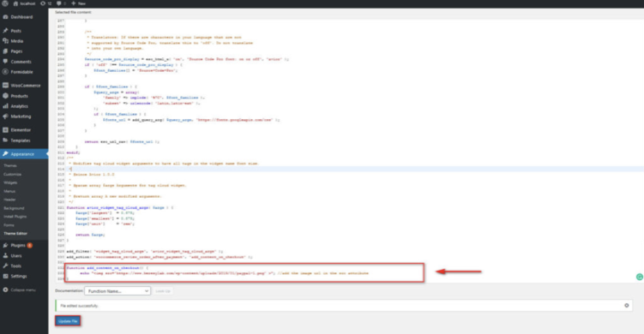Click the Appearance paintbrush icon
Image resolution: width=644 pixels, height=334 pixels.
(5, 154)
